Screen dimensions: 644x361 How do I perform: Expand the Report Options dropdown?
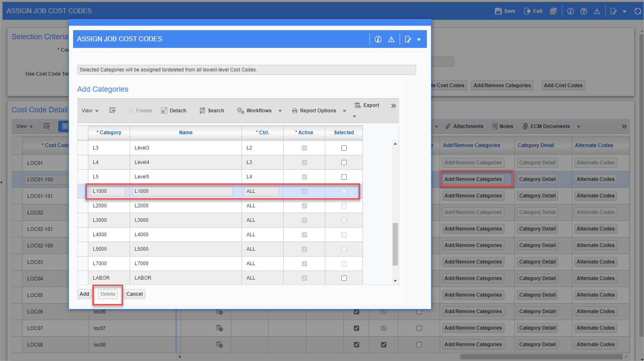pos(344,111)
